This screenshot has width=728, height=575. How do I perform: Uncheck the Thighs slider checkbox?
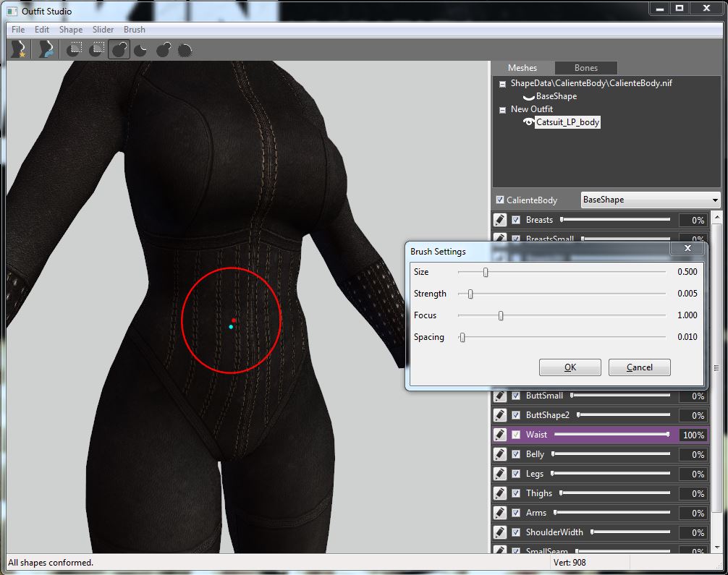point(516,493)
